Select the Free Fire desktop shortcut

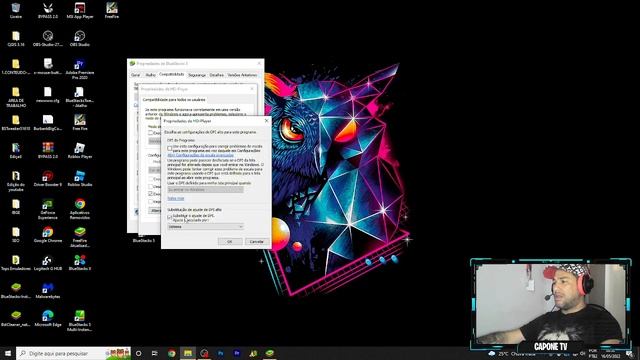click(80, 122)
